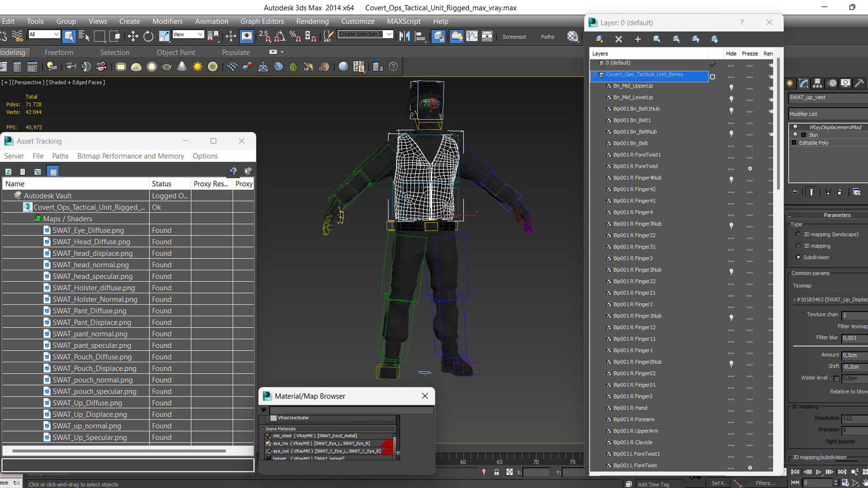868x488 pixels.
Task: Click Delete highlighted layers X icon
Action: (x=618, y=39)
